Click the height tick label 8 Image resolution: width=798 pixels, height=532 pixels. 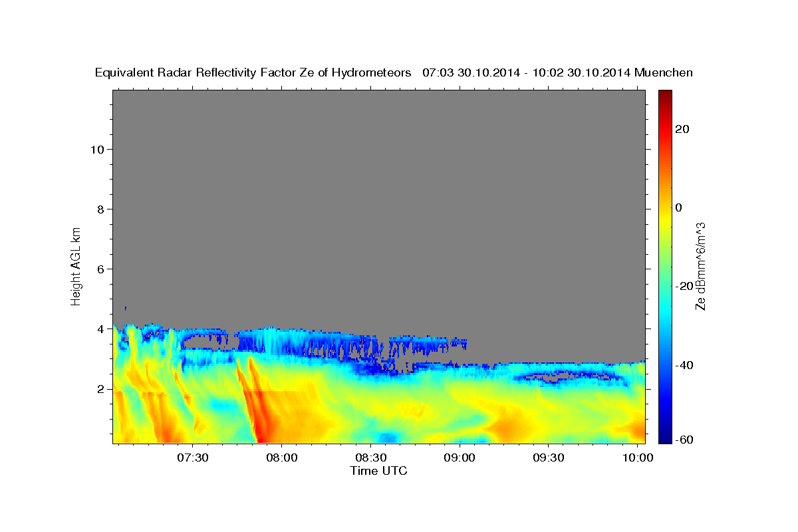pos(100,209)
